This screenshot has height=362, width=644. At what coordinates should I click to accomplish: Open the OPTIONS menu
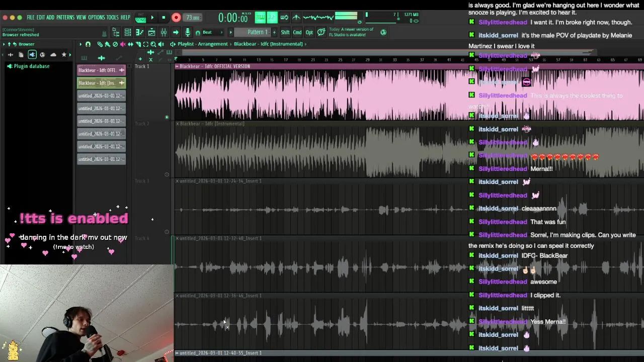[96, 18]
